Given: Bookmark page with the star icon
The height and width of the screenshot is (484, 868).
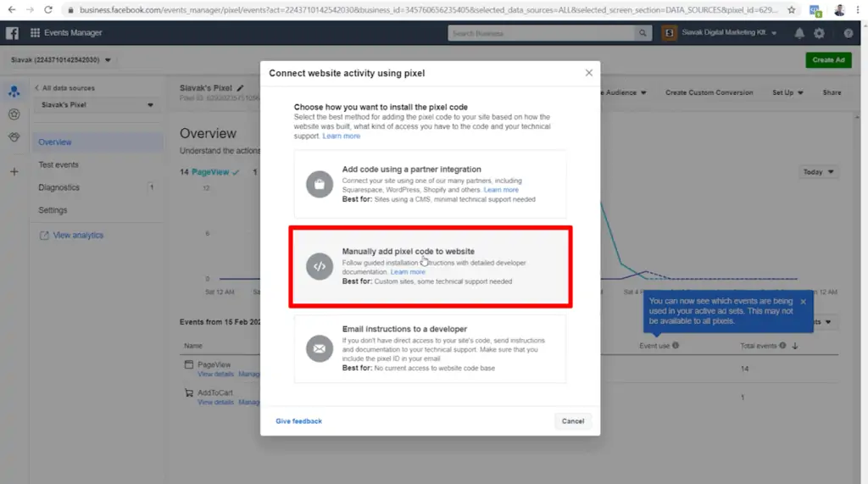Looking at the screenshot, I should [792, 10].
